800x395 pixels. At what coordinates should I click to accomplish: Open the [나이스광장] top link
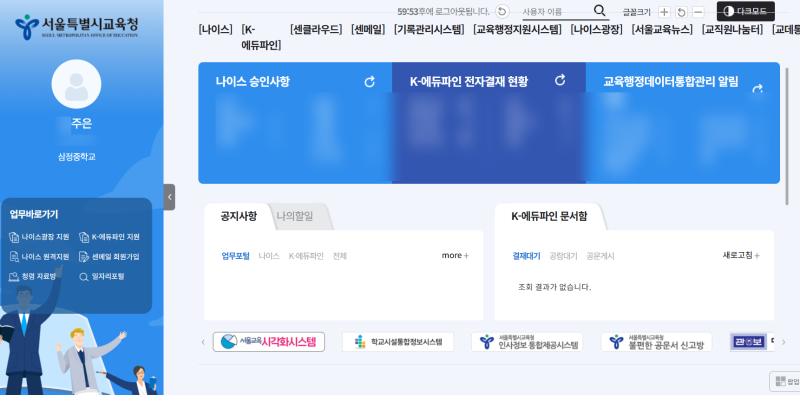(596, 30)
